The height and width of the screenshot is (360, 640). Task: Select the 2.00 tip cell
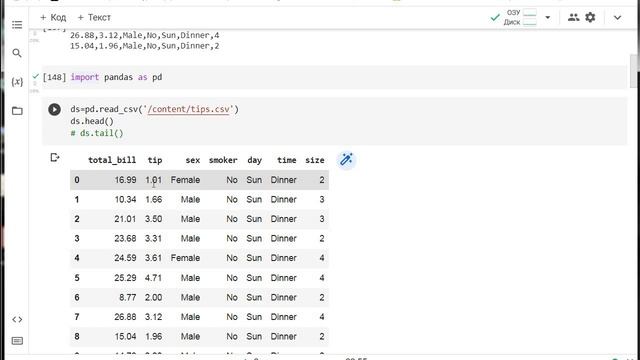point(153,298)
